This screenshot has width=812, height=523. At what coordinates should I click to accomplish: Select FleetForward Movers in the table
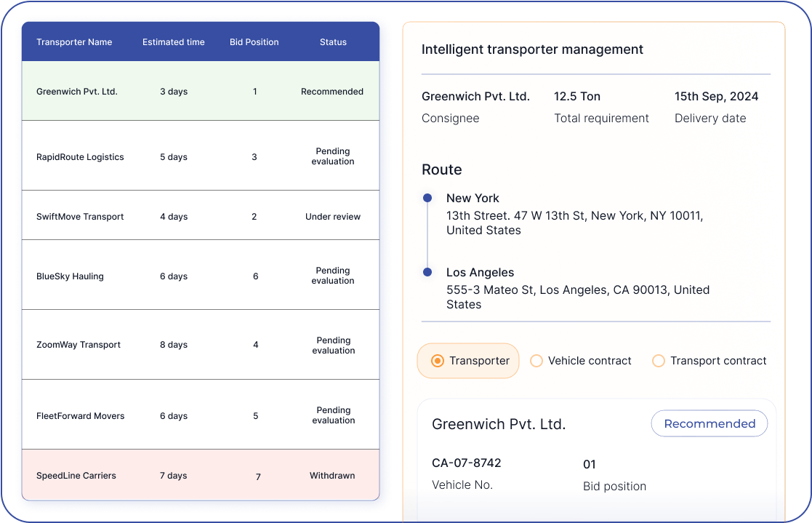pos(80,415)
